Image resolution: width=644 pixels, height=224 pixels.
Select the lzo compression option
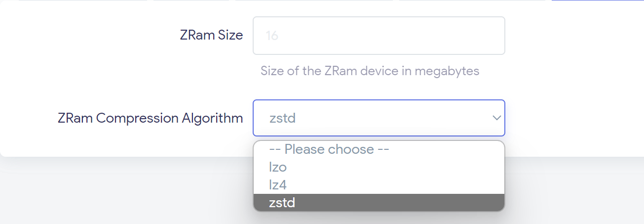278,167
